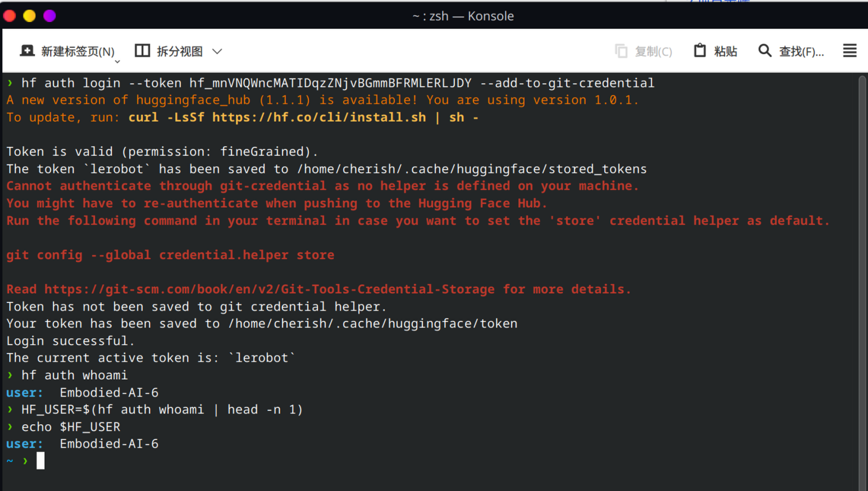Click the greyed copy pages icon
The image size is (868, 491).
[621, 51]
